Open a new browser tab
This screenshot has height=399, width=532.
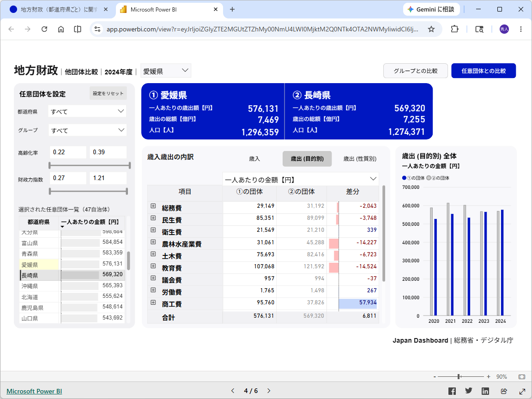coord(232,10)
